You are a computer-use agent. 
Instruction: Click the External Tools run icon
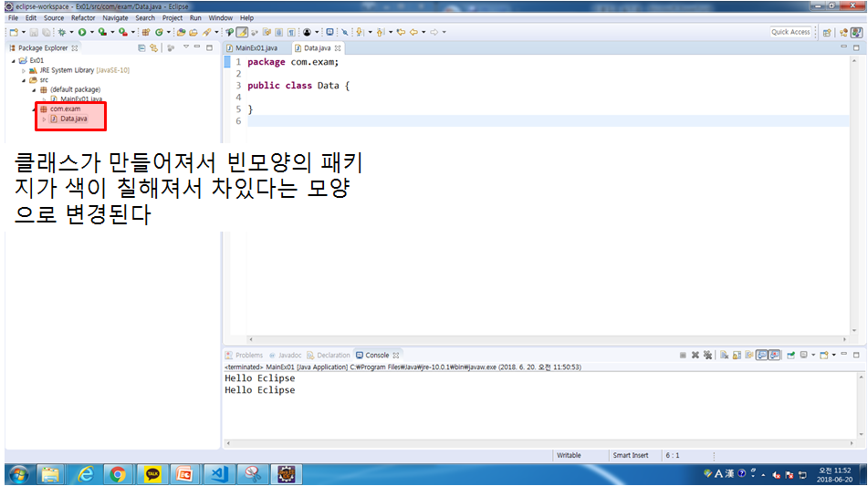point(123,32)
